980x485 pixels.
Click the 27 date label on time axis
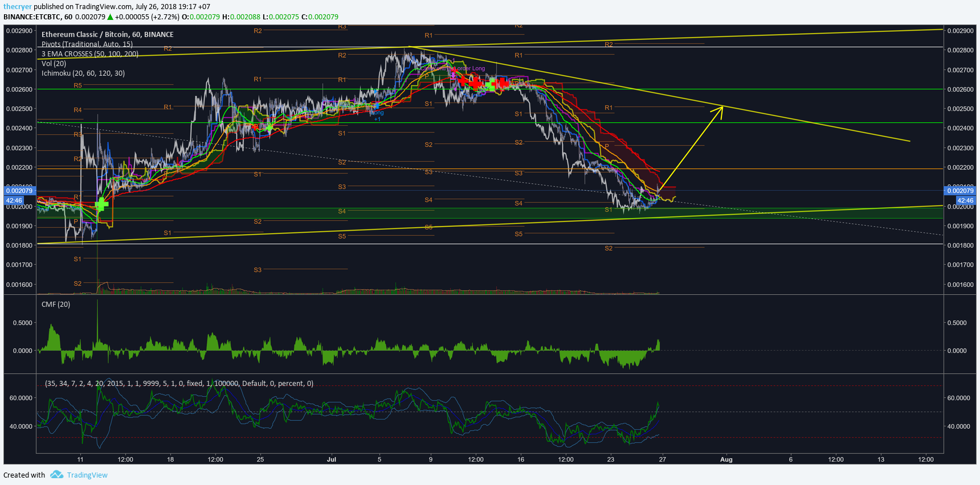661,459
